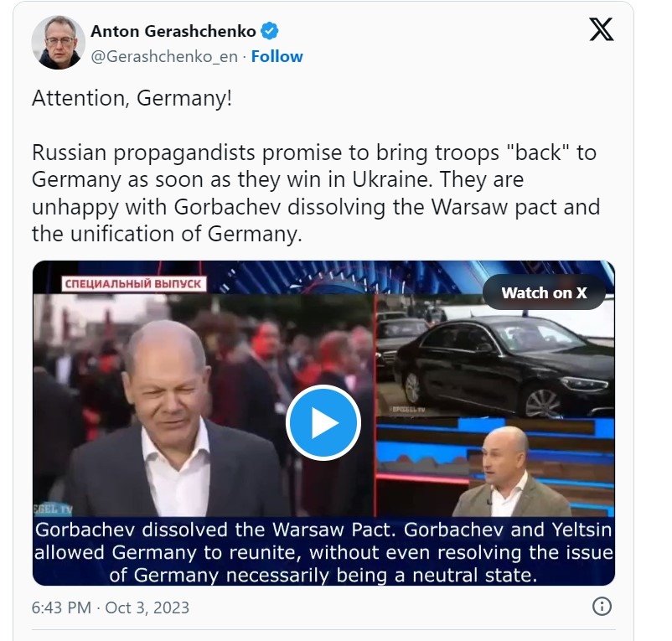The height and width of the screenshot is (641, 672).
Task: Click the 'the unification of Germany.' closing line
Action: click(167, 234)
